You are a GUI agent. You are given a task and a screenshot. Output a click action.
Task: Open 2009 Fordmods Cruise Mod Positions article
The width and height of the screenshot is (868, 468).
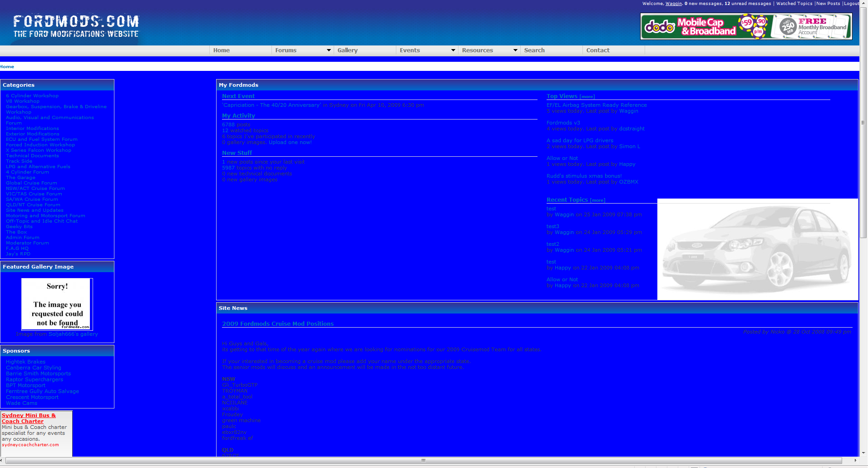[277, 324]
